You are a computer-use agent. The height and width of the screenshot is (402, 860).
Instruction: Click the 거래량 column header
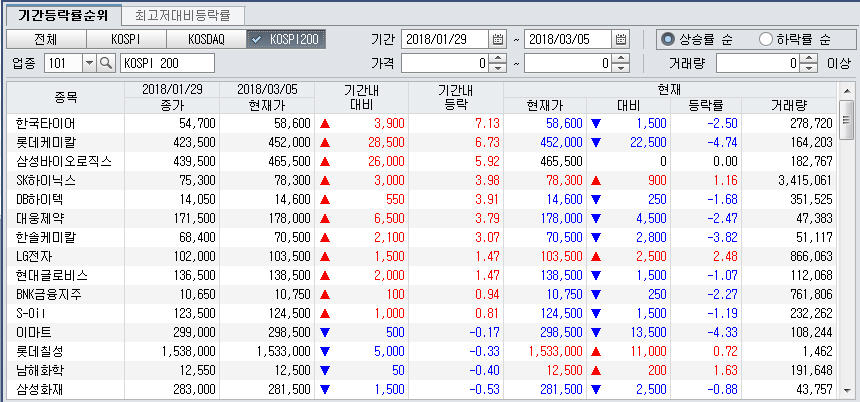coord(788,106)
